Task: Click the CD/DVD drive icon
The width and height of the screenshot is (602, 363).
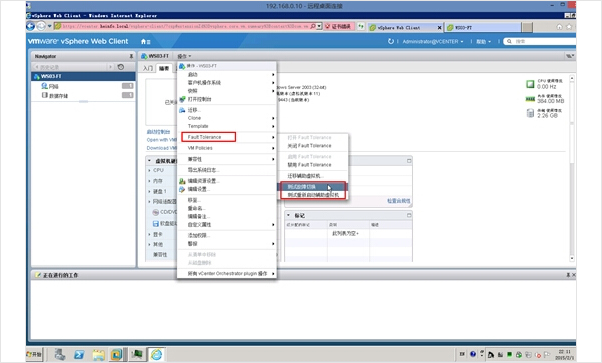Action: click(155, 212)
